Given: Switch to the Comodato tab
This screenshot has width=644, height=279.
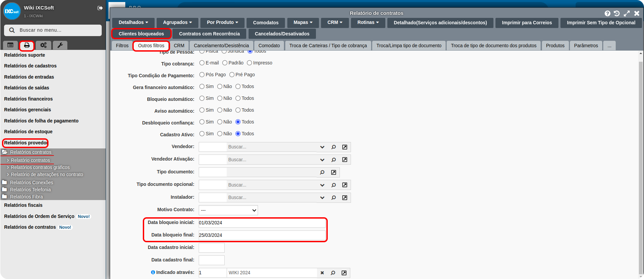Looking at the screenshot, I should pos(269,46).
